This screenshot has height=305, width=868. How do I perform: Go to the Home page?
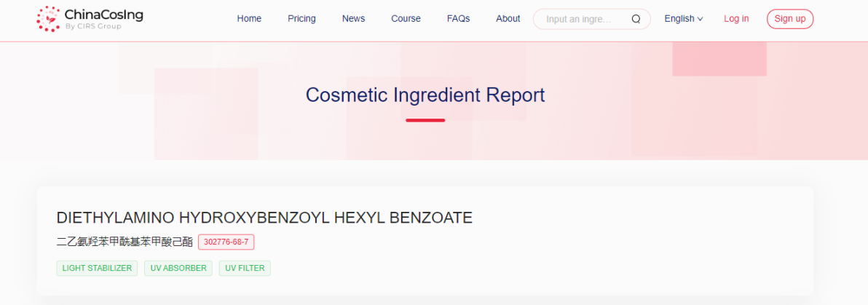click(x=249, y=19)
